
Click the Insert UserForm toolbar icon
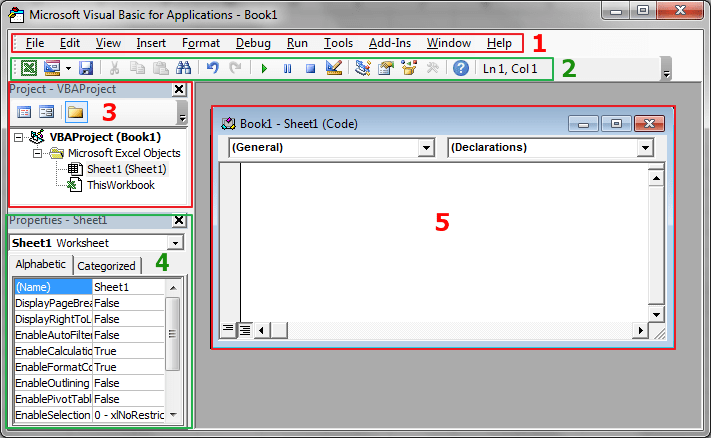[52, 68]
